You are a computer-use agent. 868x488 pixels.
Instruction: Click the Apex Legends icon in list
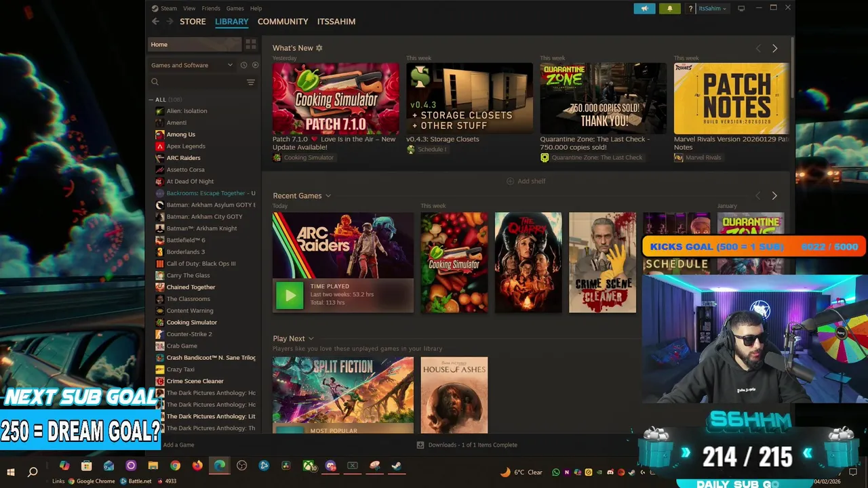pyautogui.click(x=159, y=146)
